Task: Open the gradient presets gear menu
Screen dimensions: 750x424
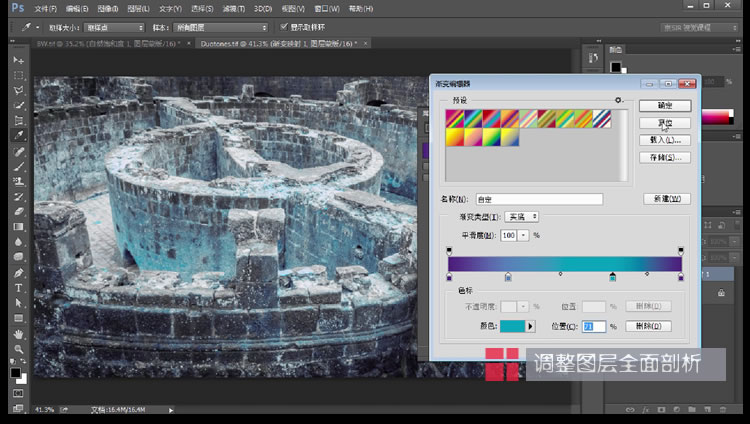Action: point(619,100)
